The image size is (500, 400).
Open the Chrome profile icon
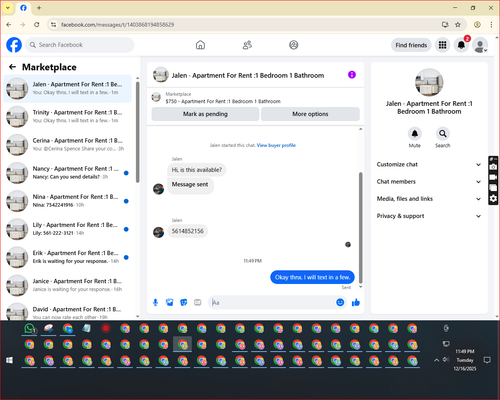click(477, 24)
